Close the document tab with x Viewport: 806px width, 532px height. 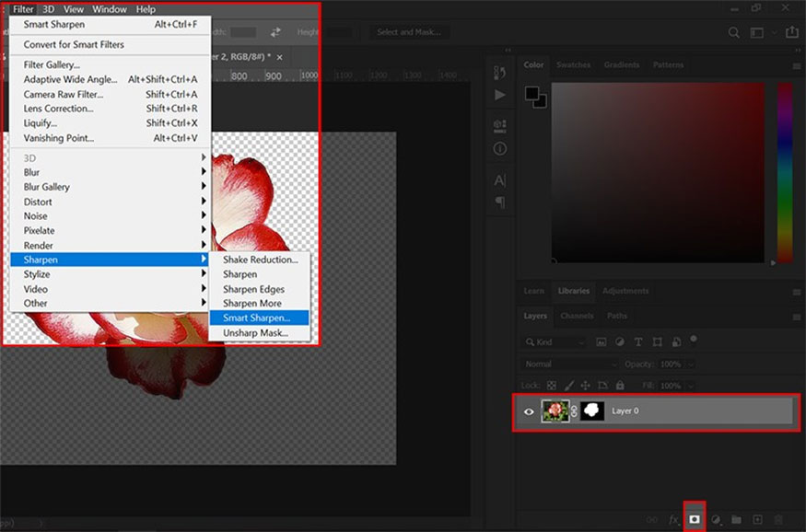280,57
